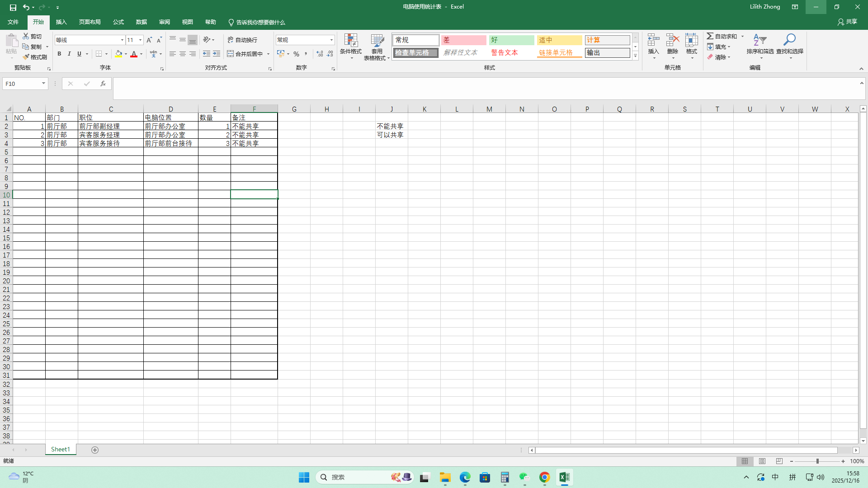This screenshot has width=868, height=488.
Task: Open the number format combo box
Action: [331, 40]
